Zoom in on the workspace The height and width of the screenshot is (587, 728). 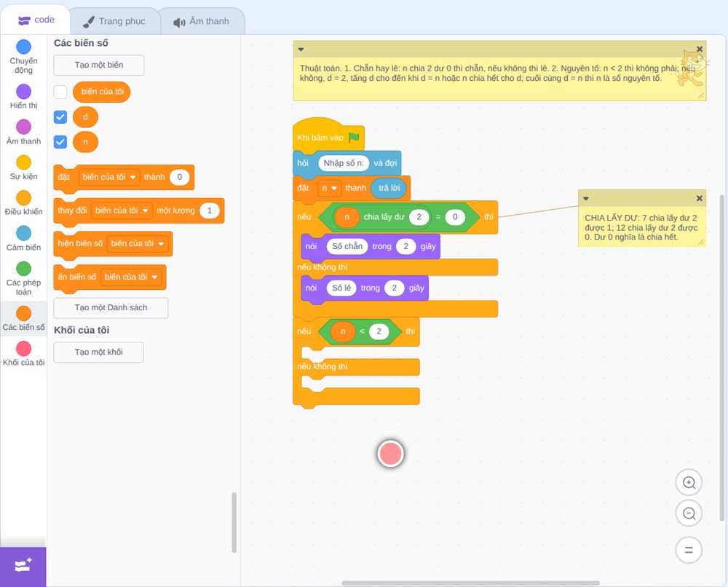click(689, 483)
